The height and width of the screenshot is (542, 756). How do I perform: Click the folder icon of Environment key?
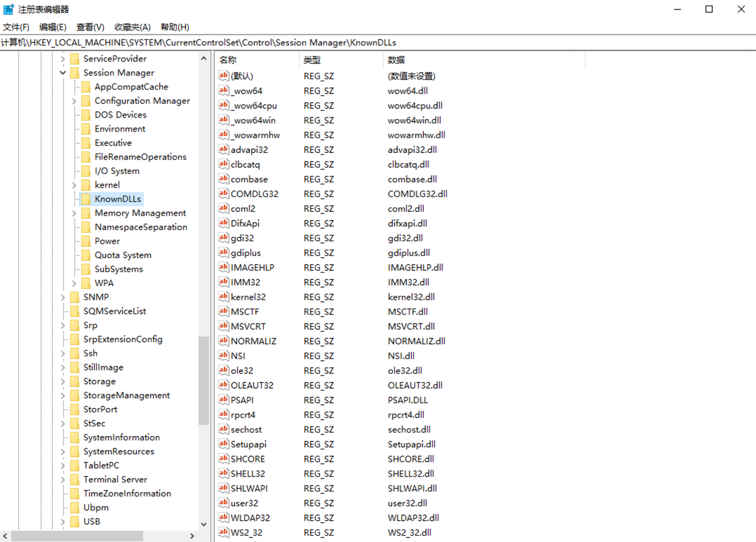[86, 129]
